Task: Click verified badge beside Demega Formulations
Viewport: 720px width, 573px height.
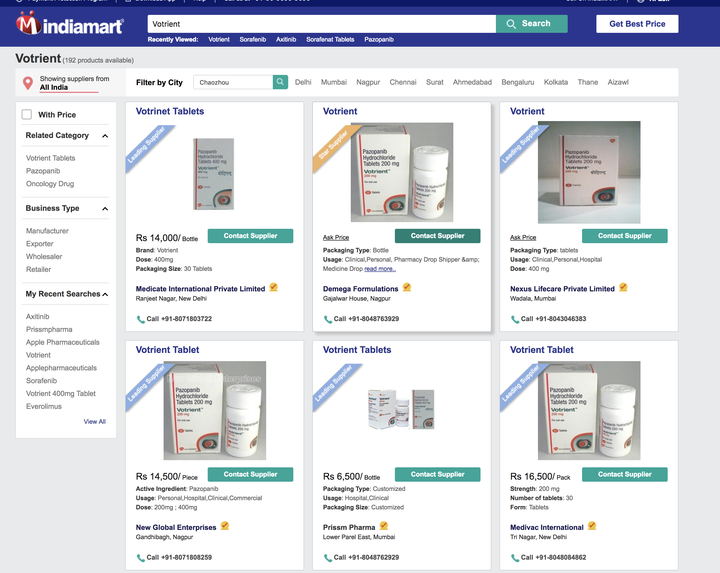Action: (407, 287)
